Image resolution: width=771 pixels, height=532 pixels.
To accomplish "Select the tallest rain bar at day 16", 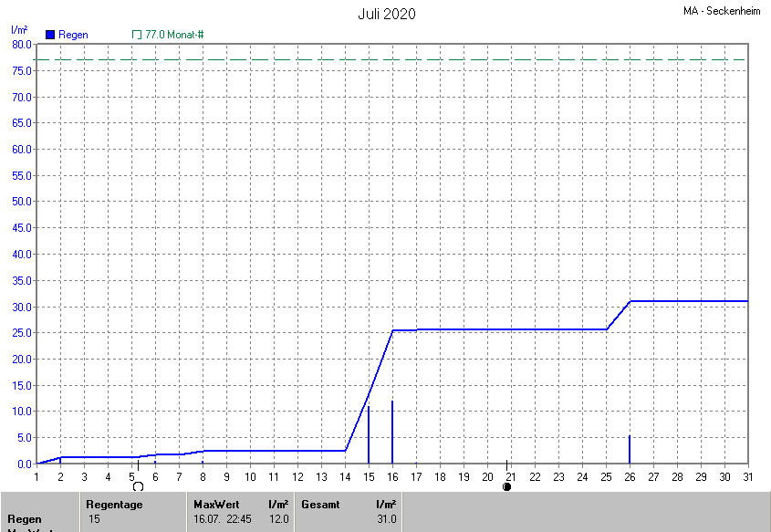I will [x=392, y=433].
